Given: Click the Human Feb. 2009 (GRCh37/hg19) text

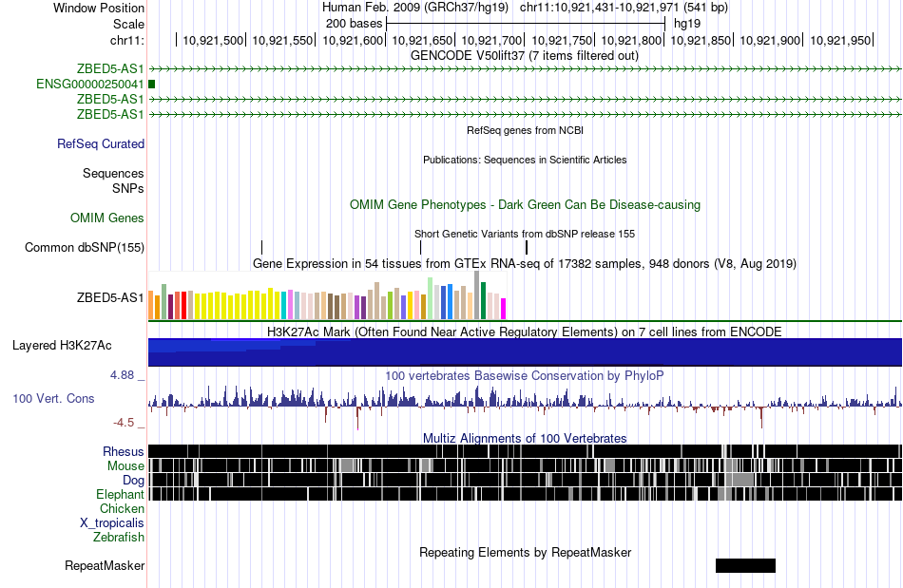Looking at the screenshot, I should coord(415,8).
